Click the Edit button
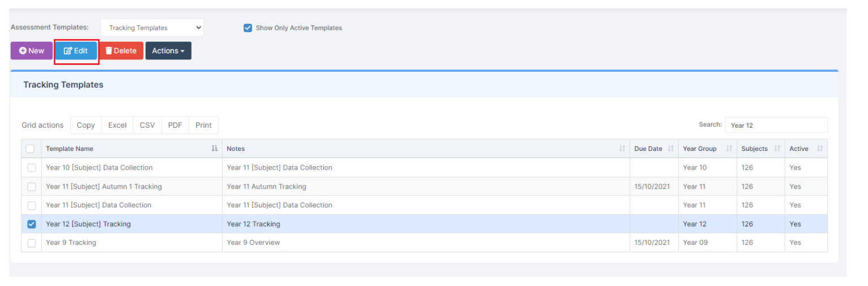This screenshot has width=868, height=286. click(x=76, y=51)
